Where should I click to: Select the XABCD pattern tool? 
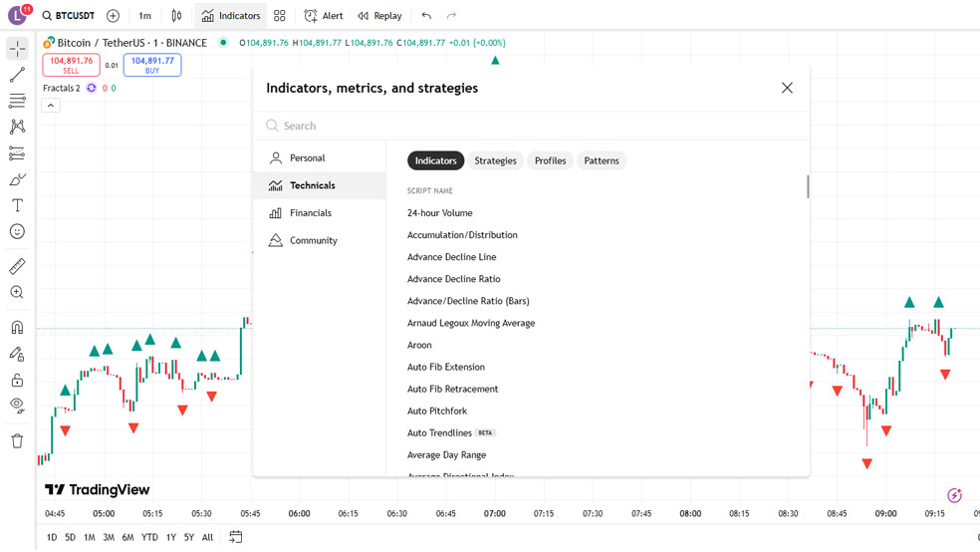[18, 127]
